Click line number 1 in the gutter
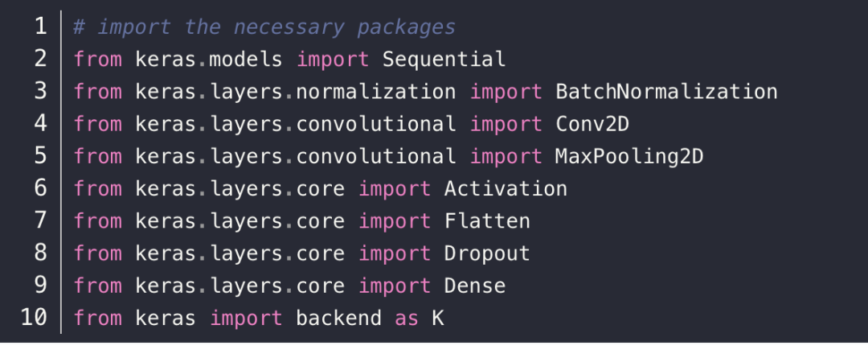Image resolution: width=868 pixels, height=350 pixels. click(40, 27)
